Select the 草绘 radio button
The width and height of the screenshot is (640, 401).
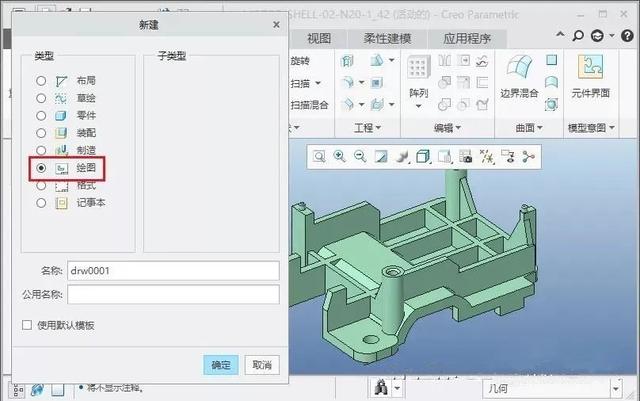41,98
